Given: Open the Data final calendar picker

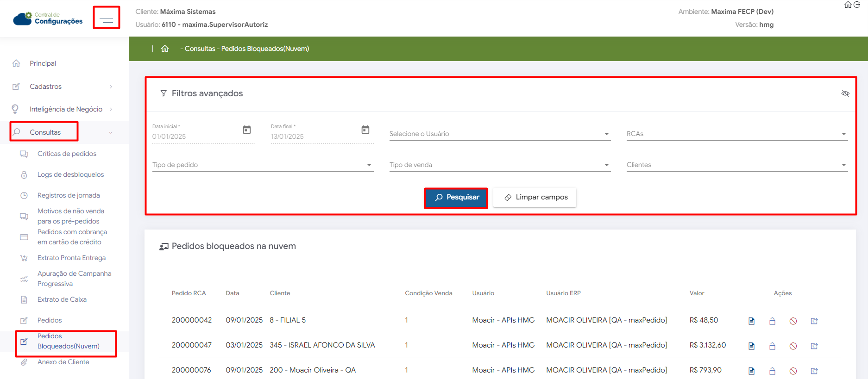Looking at the screenshot, I should click(x=365, y=130).
